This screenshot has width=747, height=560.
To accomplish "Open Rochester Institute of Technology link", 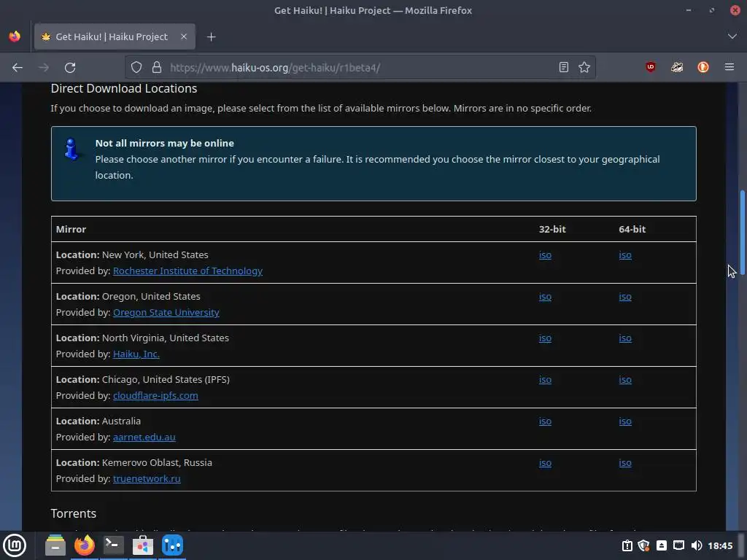I will (x=187, y=271).
